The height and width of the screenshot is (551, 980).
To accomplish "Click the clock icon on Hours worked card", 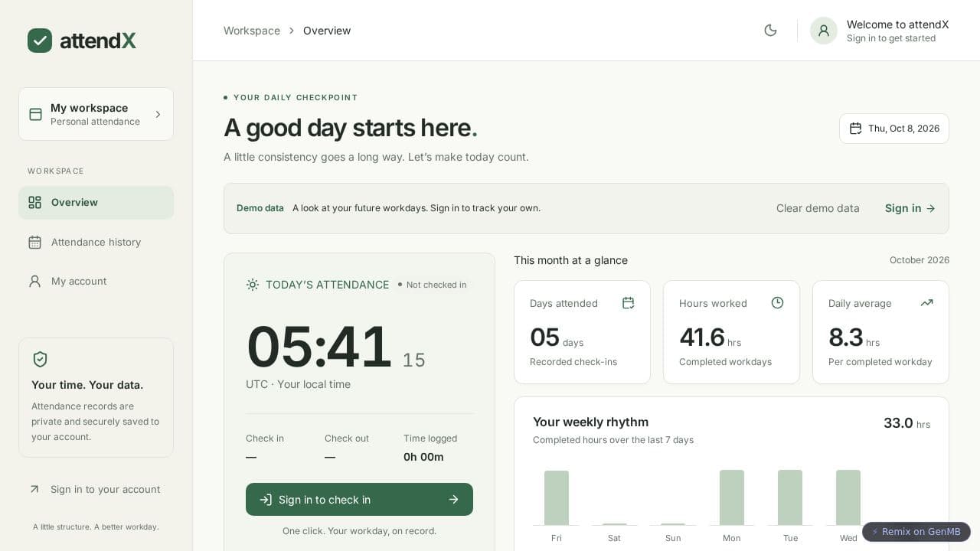I will pos(777,303).
